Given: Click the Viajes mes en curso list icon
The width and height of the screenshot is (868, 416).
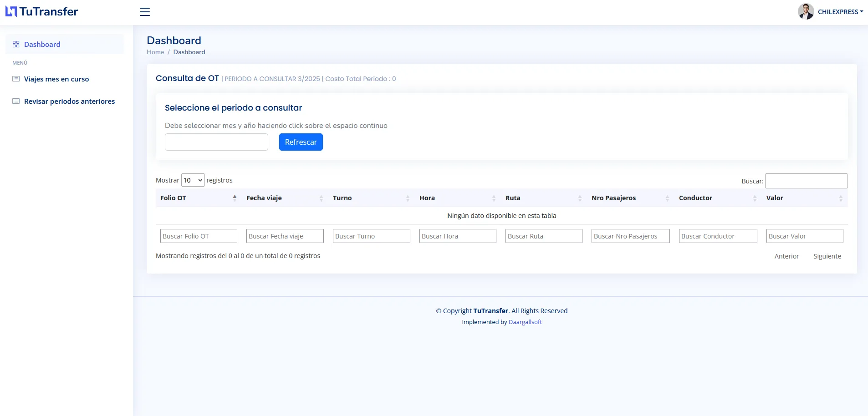Looking at the screenshot, I should point(16,79).
